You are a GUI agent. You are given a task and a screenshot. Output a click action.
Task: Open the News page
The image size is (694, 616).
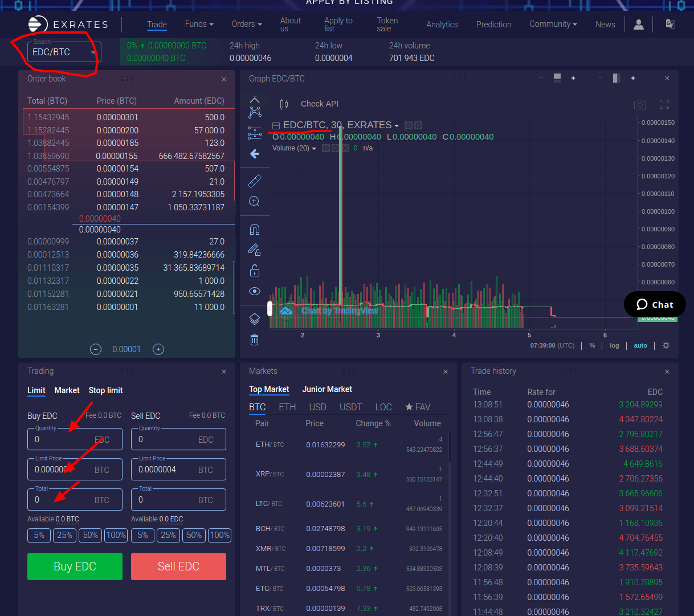(x=605, y=25)
